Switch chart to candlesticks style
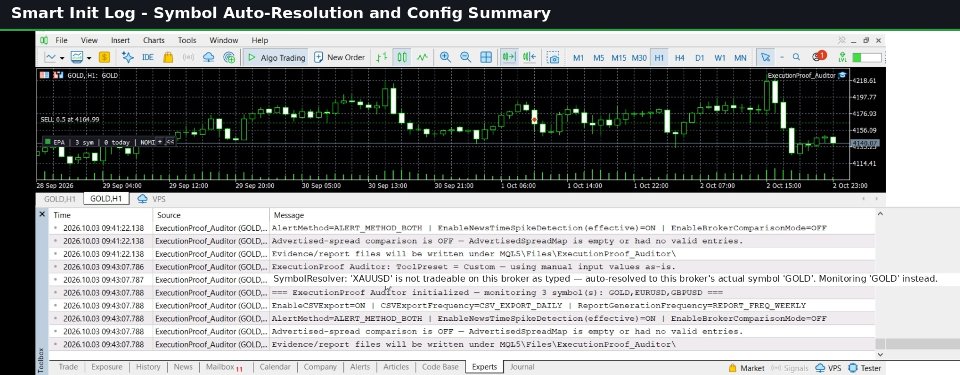Screen dimensions: 960x375 coord(402,57)
